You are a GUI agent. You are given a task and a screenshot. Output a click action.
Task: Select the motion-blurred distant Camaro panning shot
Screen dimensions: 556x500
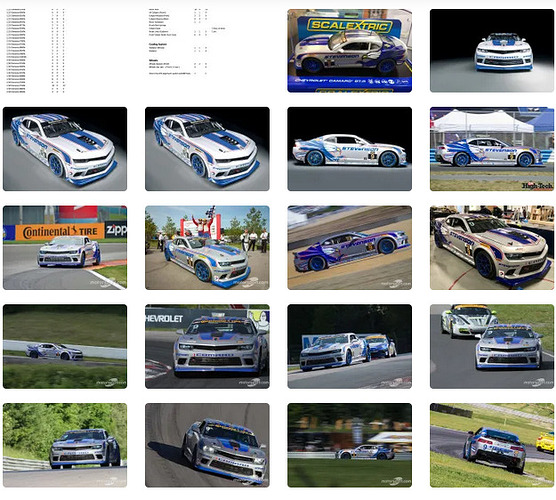point(349,445)
